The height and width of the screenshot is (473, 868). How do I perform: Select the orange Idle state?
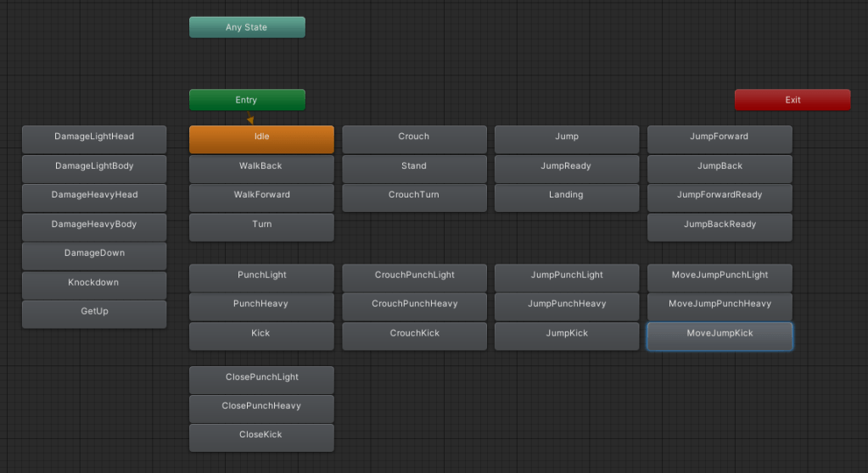(261, 138)
